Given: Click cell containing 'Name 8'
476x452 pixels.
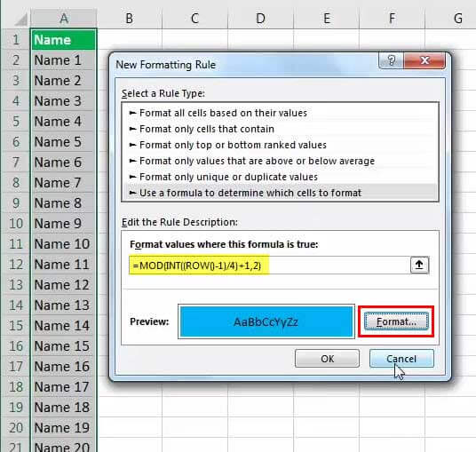Looking at the screenshot, I should [x=64, y=202].
